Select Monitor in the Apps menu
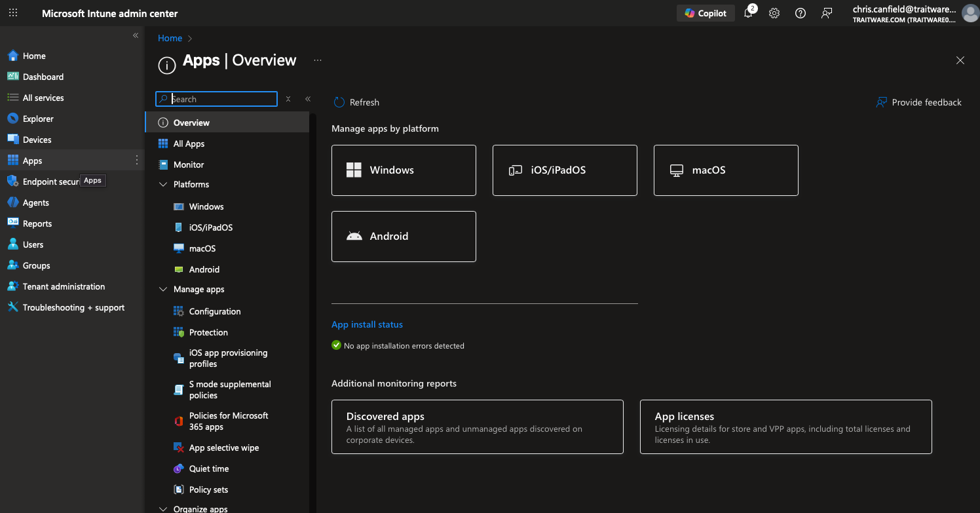The image size is (980, 513). click(189, 165)
